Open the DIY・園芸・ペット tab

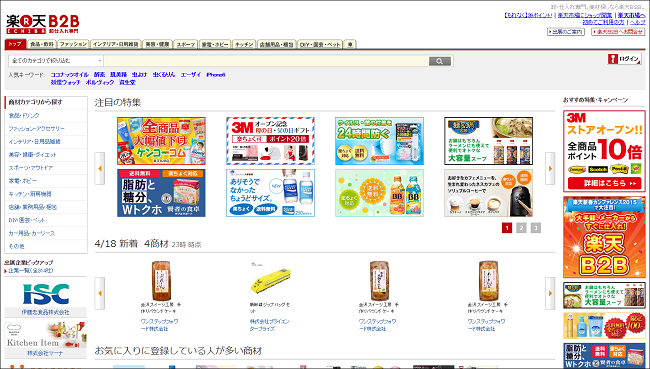[320, 44]
